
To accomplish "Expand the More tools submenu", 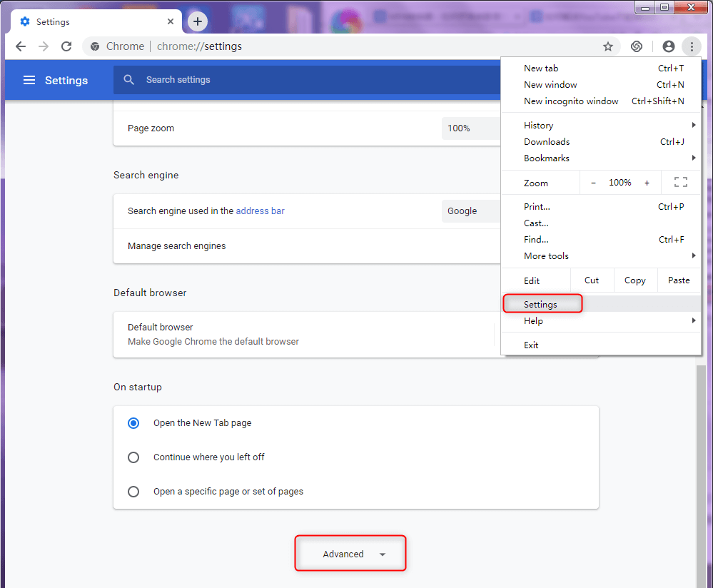I will (601, 255).
